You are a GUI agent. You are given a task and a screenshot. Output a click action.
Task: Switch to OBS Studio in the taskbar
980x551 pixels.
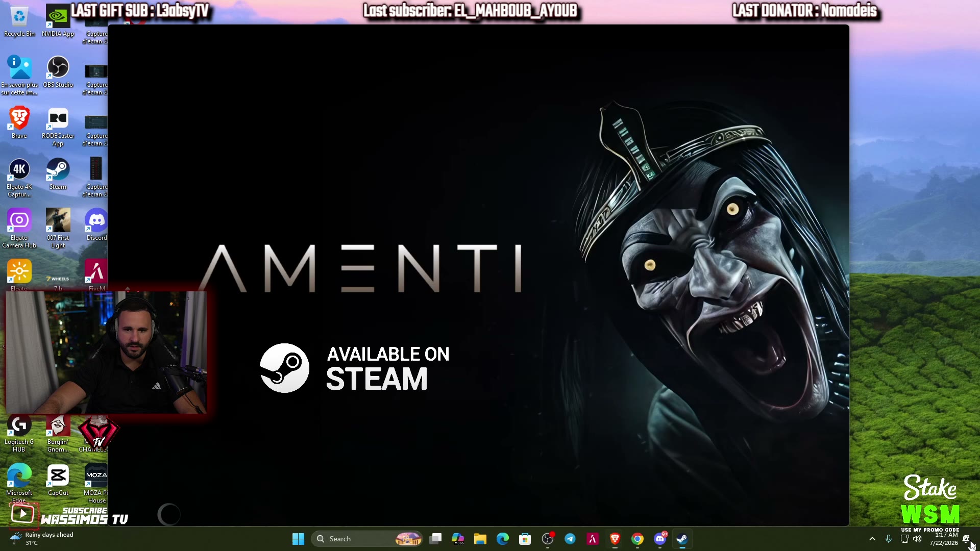pos(548,539)
